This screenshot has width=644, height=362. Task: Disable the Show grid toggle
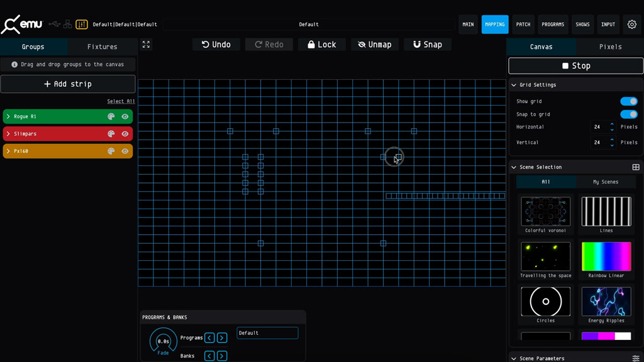coord(628,101)
